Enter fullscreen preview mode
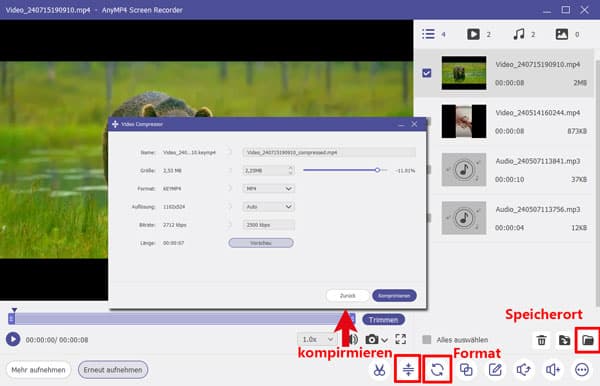 click(401, 339)
